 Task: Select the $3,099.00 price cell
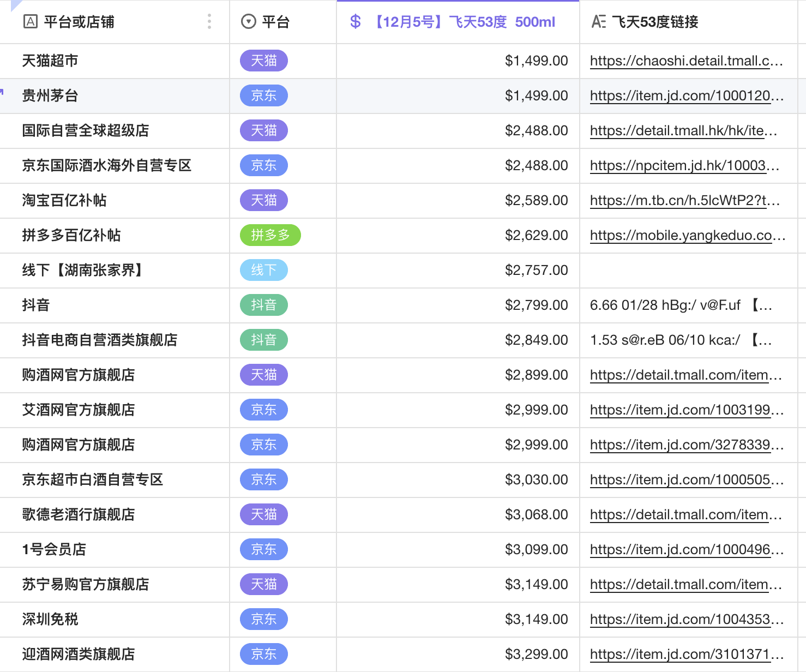pos(458,550)
